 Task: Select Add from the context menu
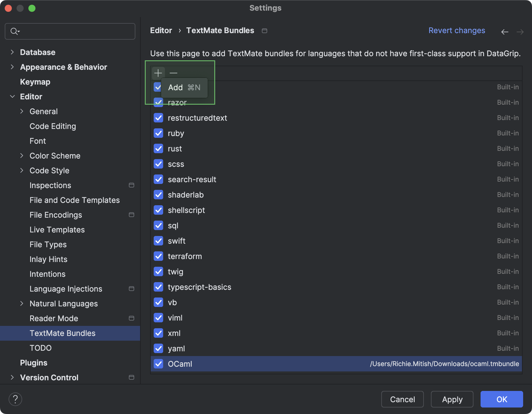175,88
